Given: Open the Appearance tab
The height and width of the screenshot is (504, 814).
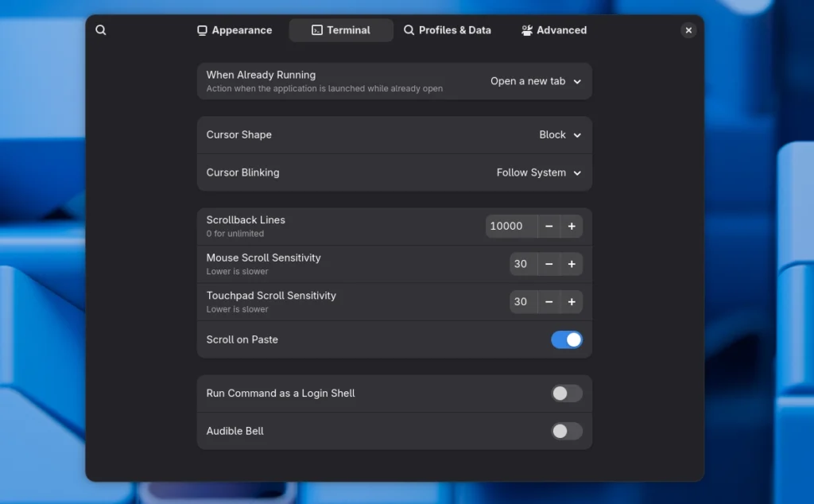Looking at the screenshot, I should [235, 30].
